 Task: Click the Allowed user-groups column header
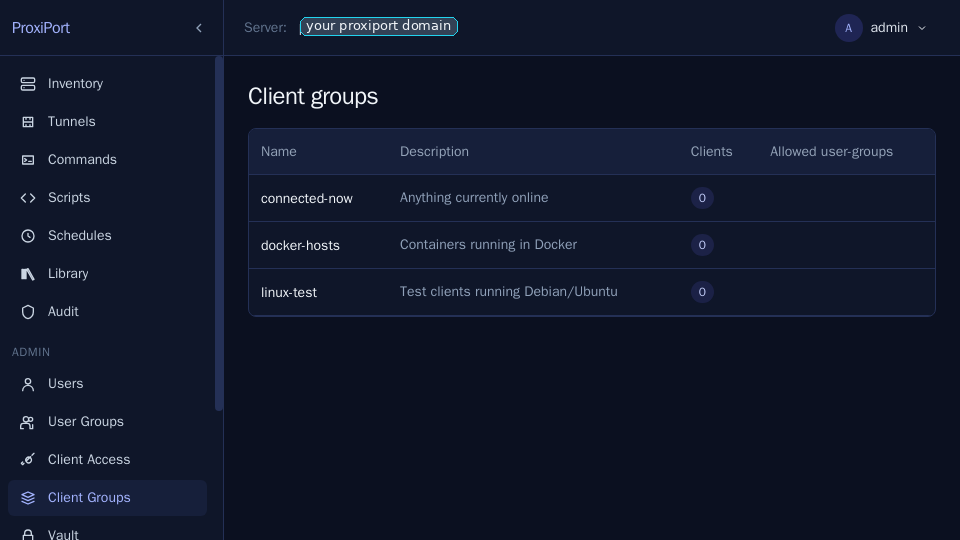tap(831, 152)
